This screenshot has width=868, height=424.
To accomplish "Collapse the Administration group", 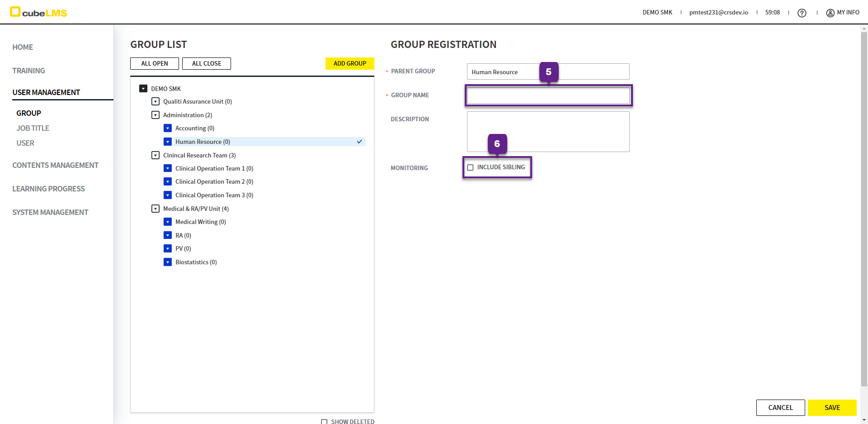I will 156,115.
